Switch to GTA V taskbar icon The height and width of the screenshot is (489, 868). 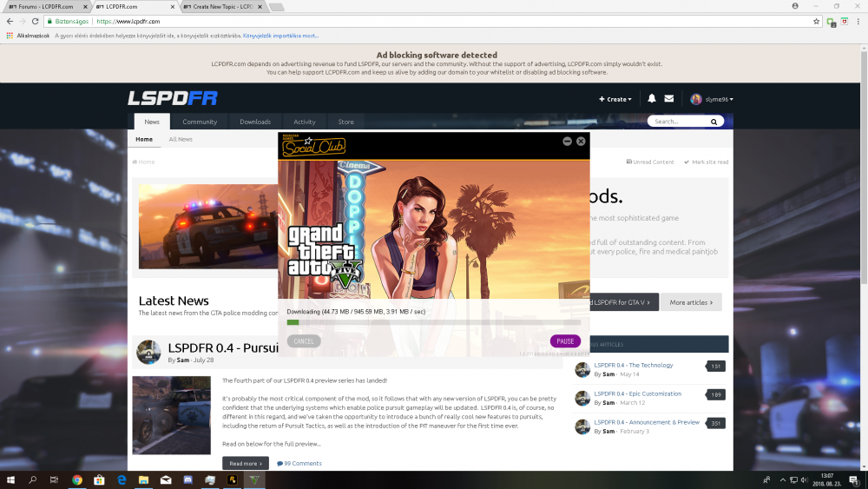coord(254,479)
